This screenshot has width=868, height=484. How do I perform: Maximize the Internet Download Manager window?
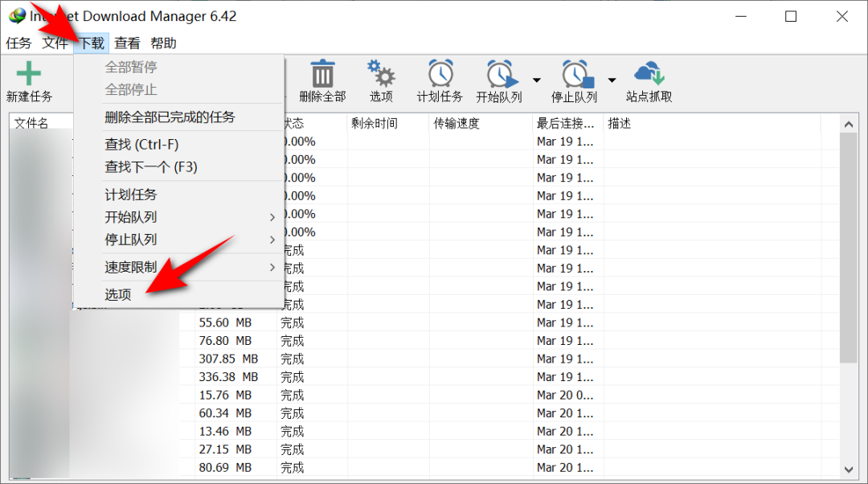[791, 16]
